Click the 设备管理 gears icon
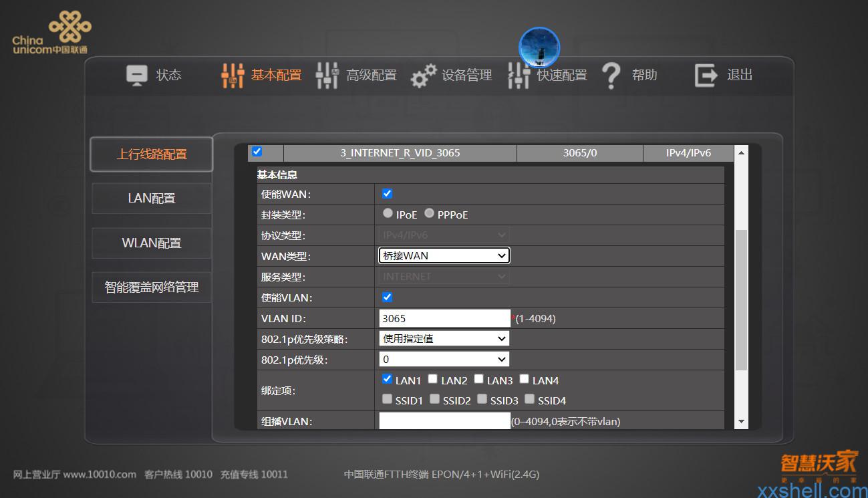Viewport: 868px width, 498px height. coord(423,76)
